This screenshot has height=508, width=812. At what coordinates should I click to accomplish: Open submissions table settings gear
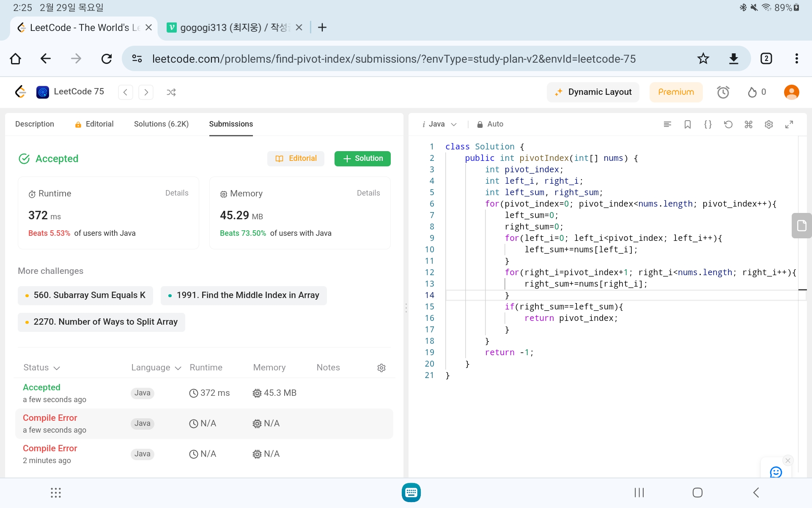tap(381, 368)
